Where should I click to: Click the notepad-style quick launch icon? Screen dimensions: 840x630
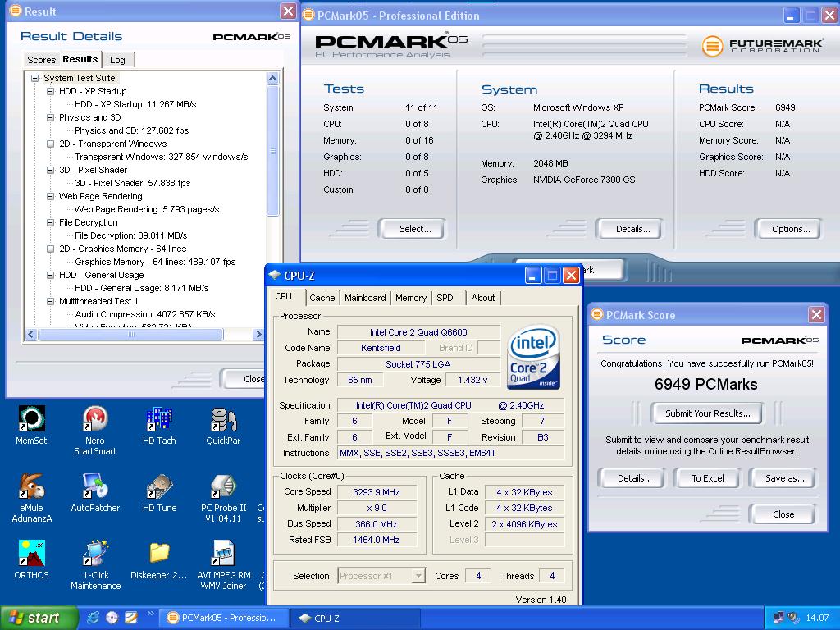[x=130, y=617]
